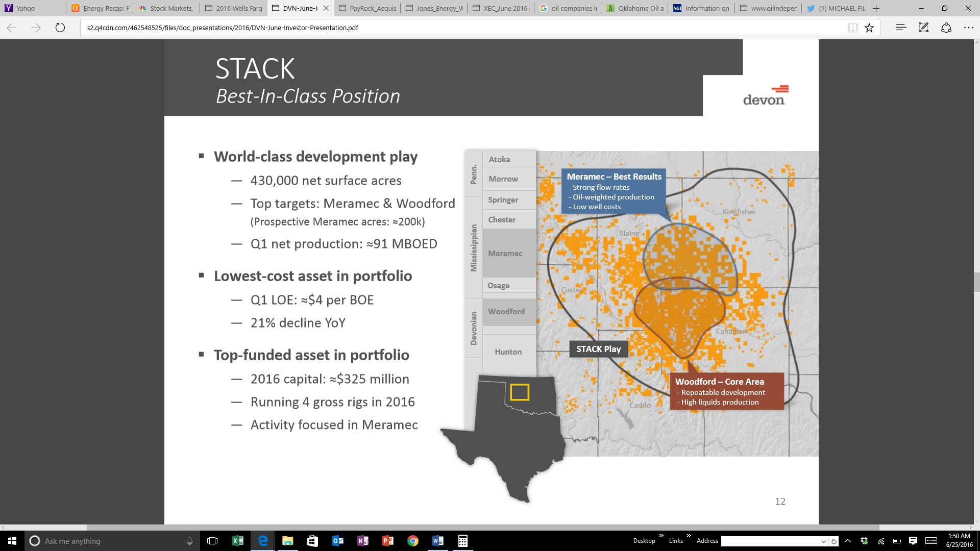
Task: Open the taskbar Address dropdown arrow
Action: click(x=824, y=541)
